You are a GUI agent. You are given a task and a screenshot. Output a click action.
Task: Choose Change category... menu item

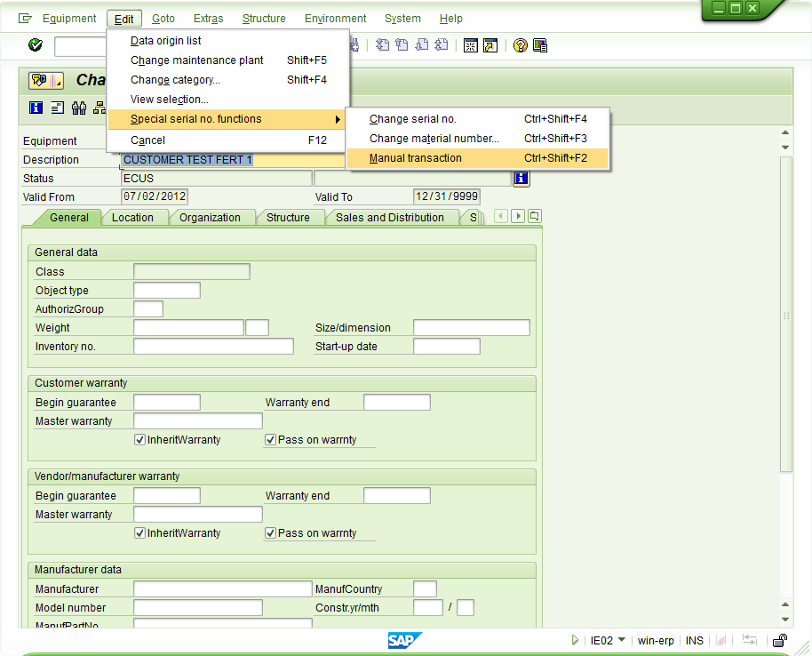pos(228,80)
